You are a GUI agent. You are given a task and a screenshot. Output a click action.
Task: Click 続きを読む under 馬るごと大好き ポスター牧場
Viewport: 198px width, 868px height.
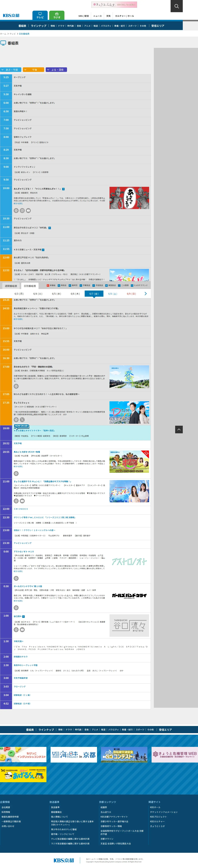pos(18,467)
